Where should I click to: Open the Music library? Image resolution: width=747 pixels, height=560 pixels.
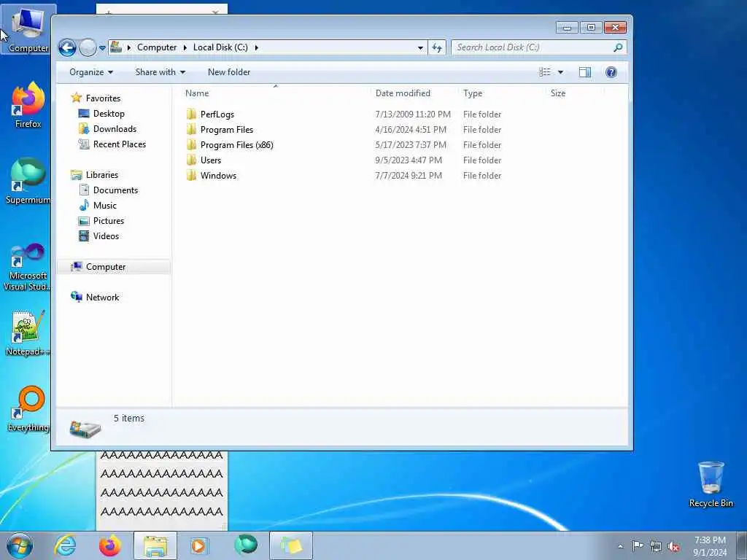pyautogui.click(x=104, y=205)
